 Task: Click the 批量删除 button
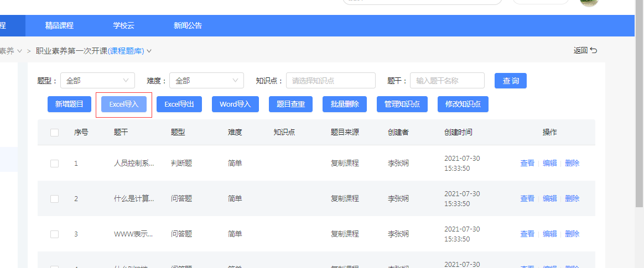tap(345, 104)
